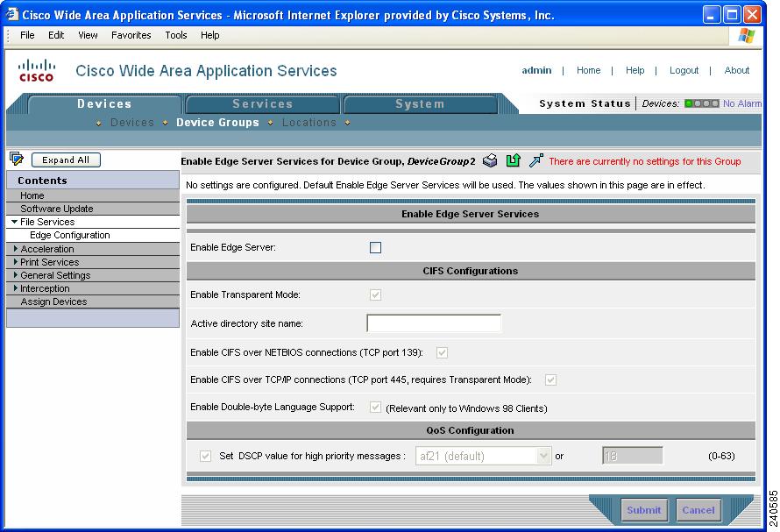Click the Devices status indicator boxes
780x532 pixels.
[701, 103]
